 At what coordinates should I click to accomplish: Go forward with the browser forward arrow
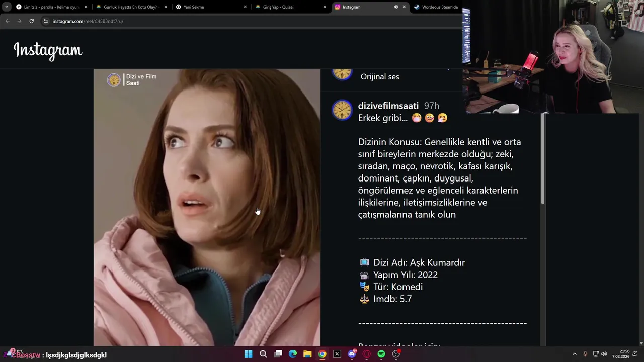coord(19,21)
